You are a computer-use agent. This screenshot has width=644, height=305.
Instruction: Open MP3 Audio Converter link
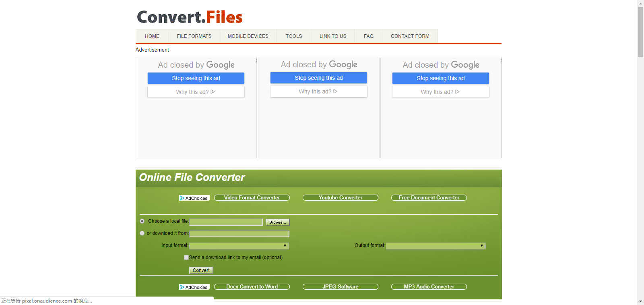pos(429,286)
